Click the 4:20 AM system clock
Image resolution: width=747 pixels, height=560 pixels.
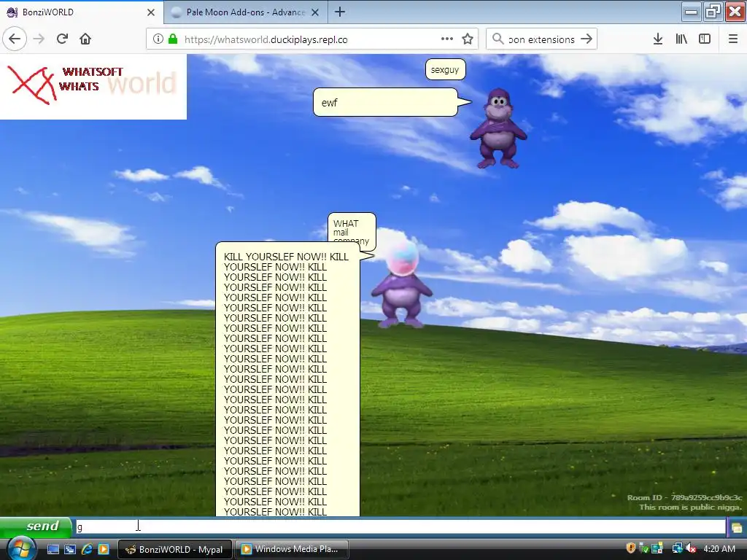tap(719, 548)
